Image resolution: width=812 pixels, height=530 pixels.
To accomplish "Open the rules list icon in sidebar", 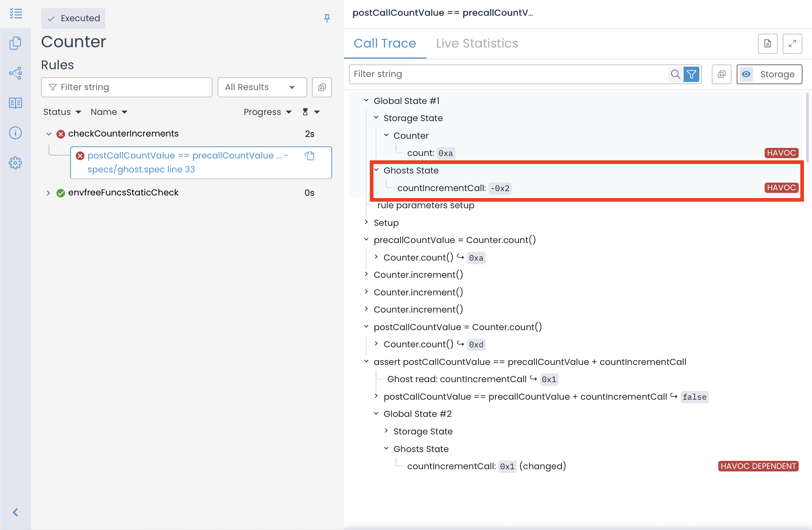I will (16, 14).
